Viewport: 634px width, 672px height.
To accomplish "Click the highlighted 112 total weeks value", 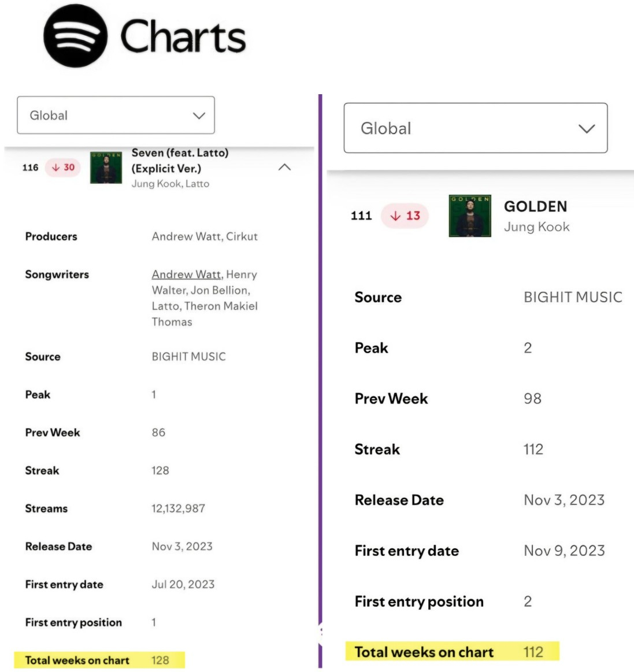I will (533, 652).
